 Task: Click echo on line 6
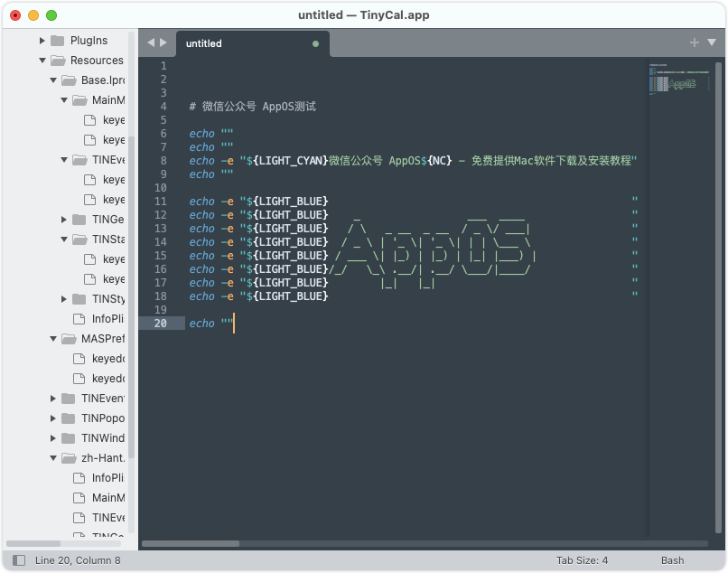click(202, 134)
